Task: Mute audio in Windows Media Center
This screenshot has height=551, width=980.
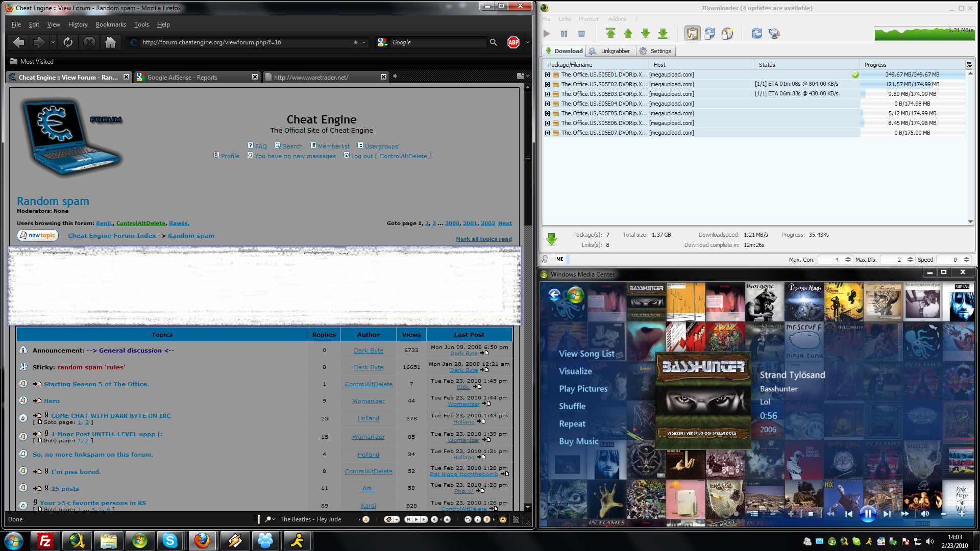Action: (924, 514)
